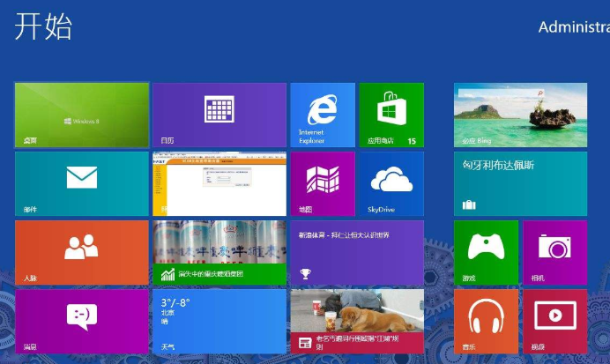Image resolution: width=610 pixels, height=364 pixels.
Task: Open the Finance tile with bottles photo
Action: point(219,252)
